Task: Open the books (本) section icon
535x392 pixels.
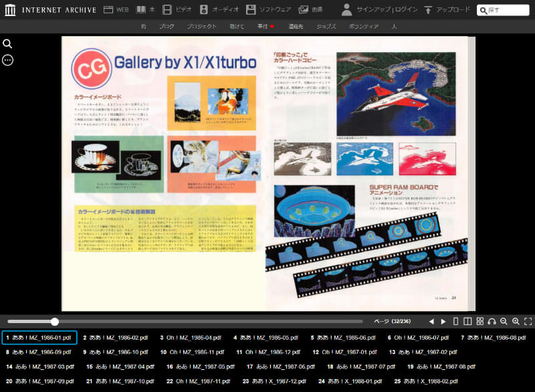Action: click(x=140, y=9)
